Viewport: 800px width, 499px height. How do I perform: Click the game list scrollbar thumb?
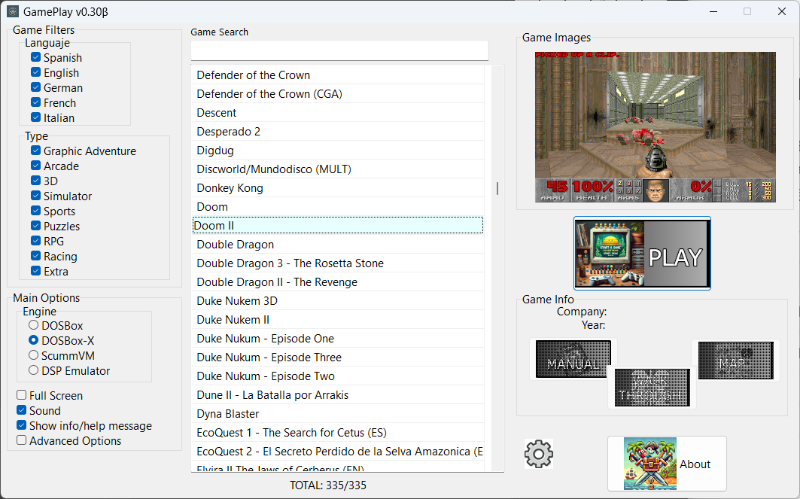tap(497, 188)
